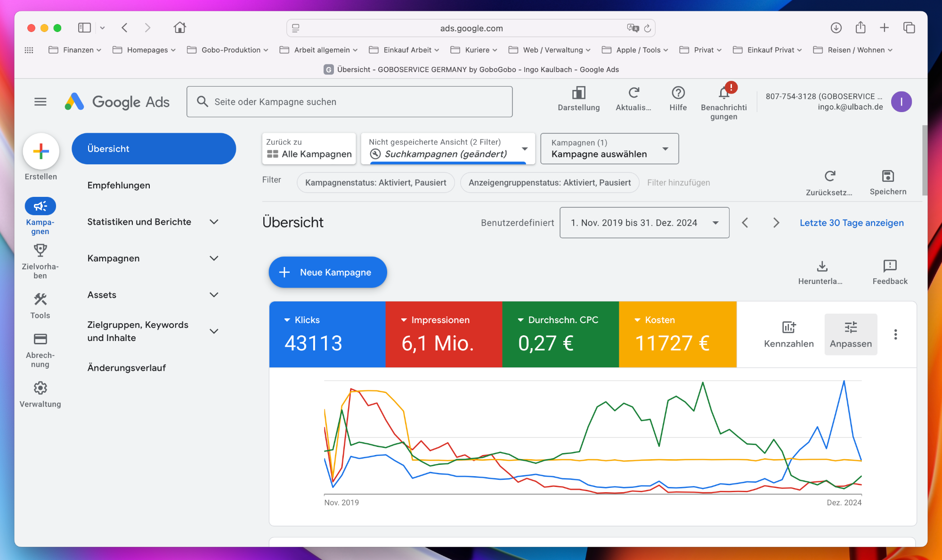Open the date range dropdown

pos(644,223)
